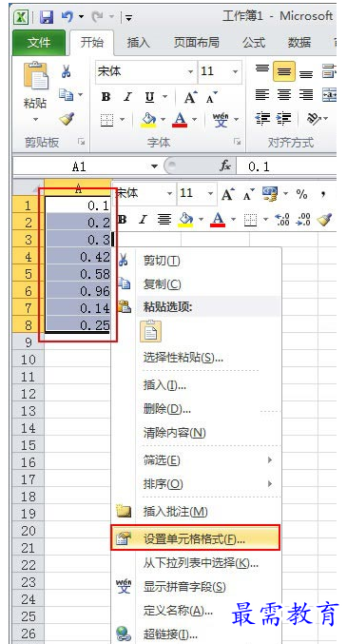Toggle middle align in alignment group

pyautogui.click(x=283, y=71)
